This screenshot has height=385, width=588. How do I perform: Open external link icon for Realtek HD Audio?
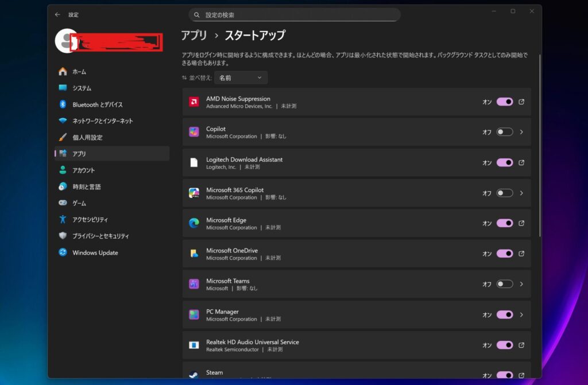tap(521, 345)
